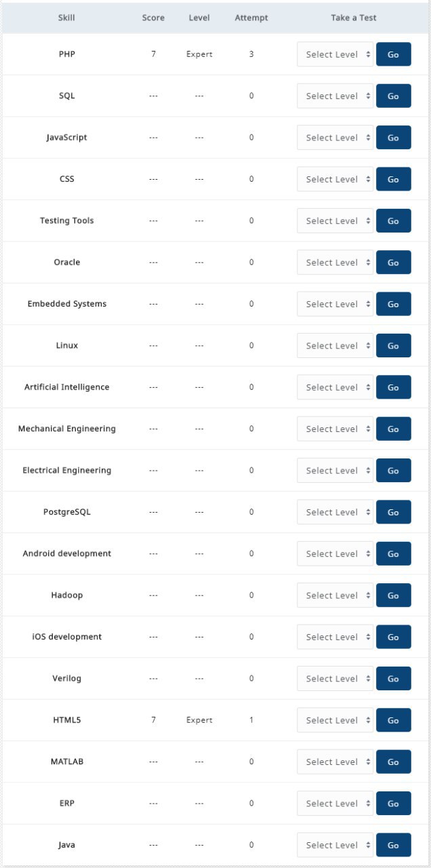Select level dropdown in Hadoop row

point(335,595)
